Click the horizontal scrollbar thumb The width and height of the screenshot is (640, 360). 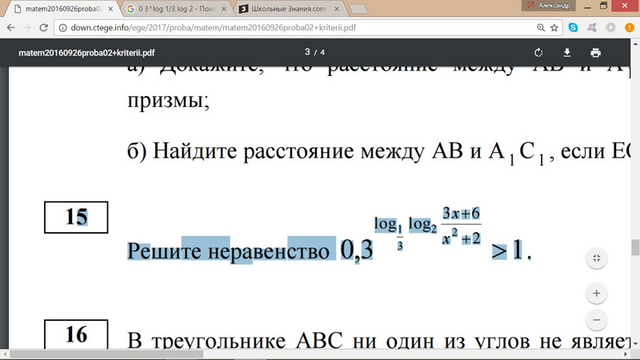pos(107,354)
